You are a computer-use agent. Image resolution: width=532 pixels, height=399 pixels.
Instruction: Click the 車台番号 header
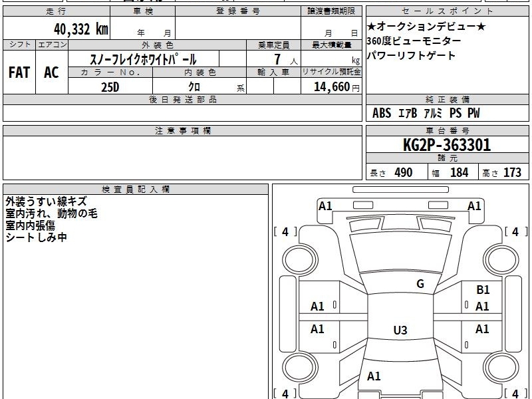(447, 130)
